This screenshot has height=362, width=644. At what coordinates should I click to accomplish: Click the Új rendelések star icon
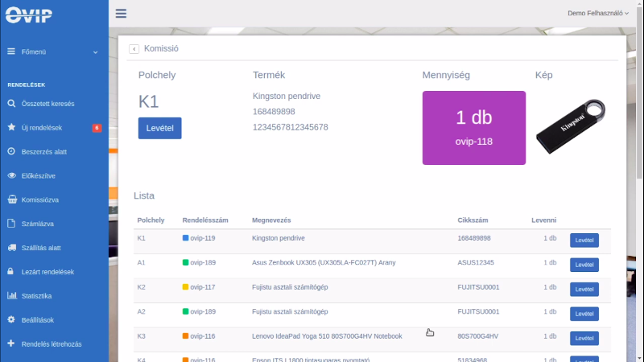[11, 128]
